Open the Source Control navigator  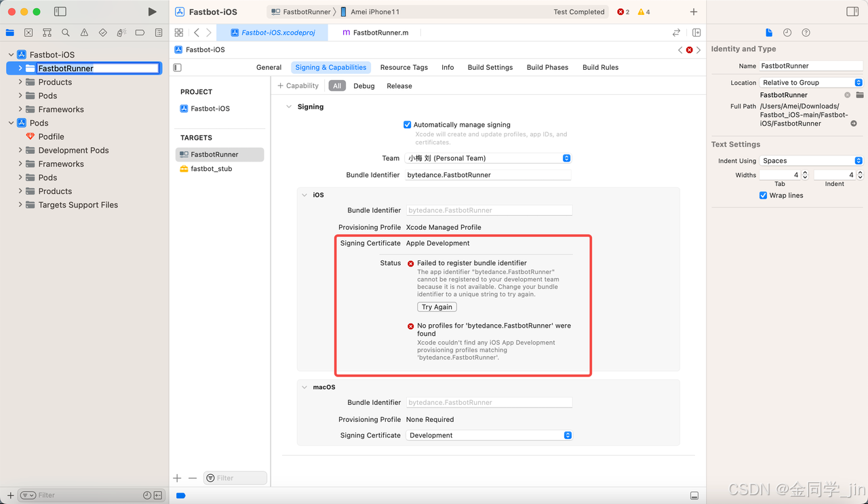coord(28,33)
